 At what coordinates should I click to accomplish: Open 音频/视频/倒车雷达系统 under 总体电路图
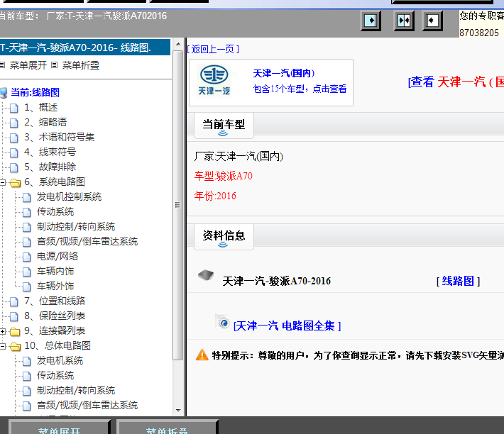[87, 405]
